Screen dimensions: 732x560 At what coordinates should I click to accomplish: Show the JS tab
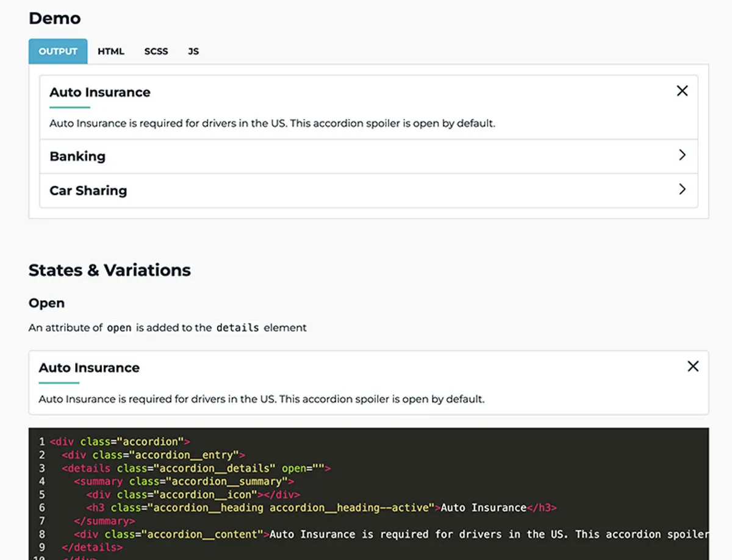tap(193, 51)
